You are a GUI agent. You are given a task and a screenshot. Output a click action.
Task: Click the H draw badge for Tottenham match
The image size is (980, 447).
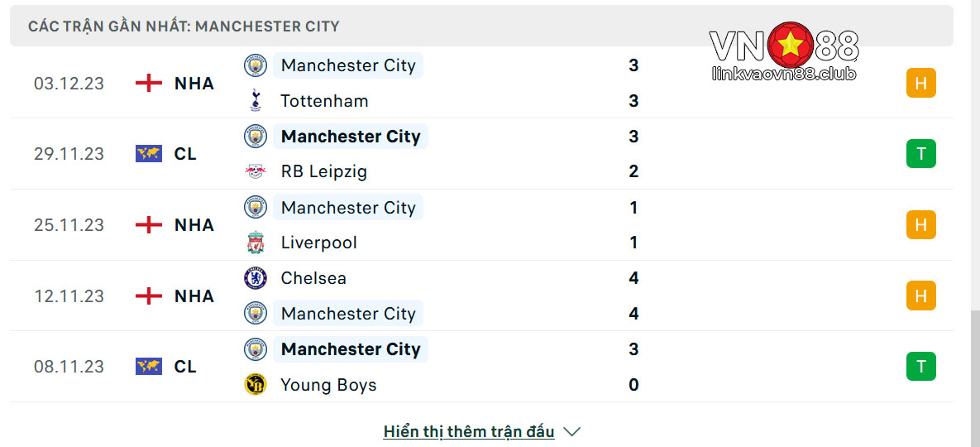[x=920, y=83]
